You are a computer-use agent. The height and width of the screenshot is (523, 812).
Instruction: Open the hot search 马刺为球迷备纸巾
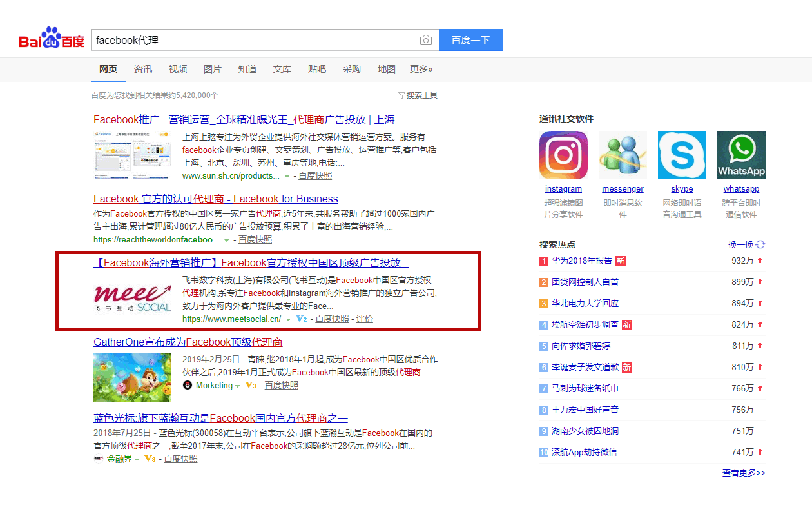(x=585, y=389)
